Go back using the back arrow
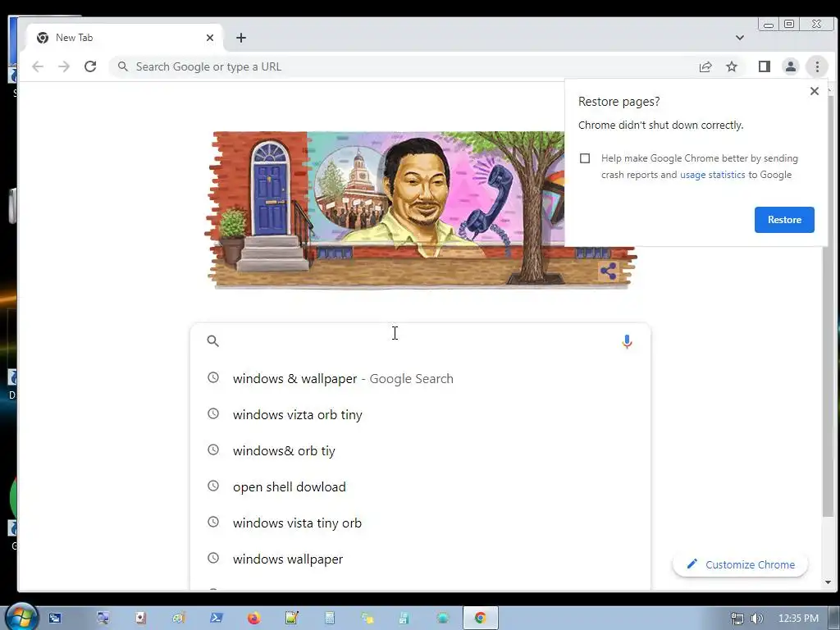Screen dimensions: 840x630 pyautogui.click(x=38, y=66)
